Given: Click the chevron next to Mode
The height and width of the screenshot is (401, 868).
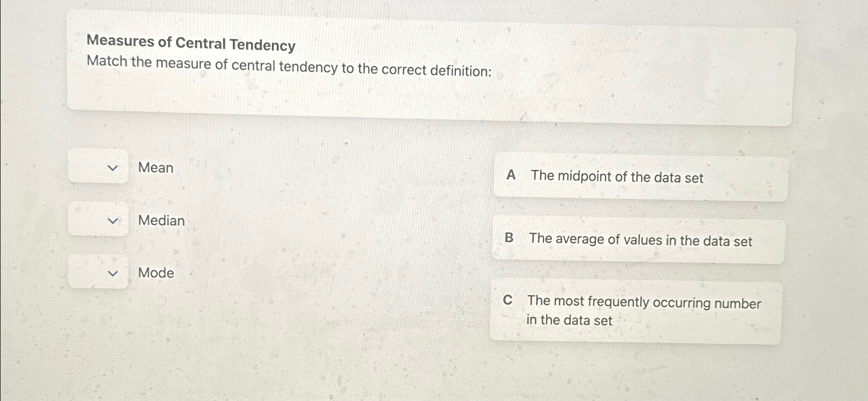Looking at the screenshot, I should click(x=113, y=274).
